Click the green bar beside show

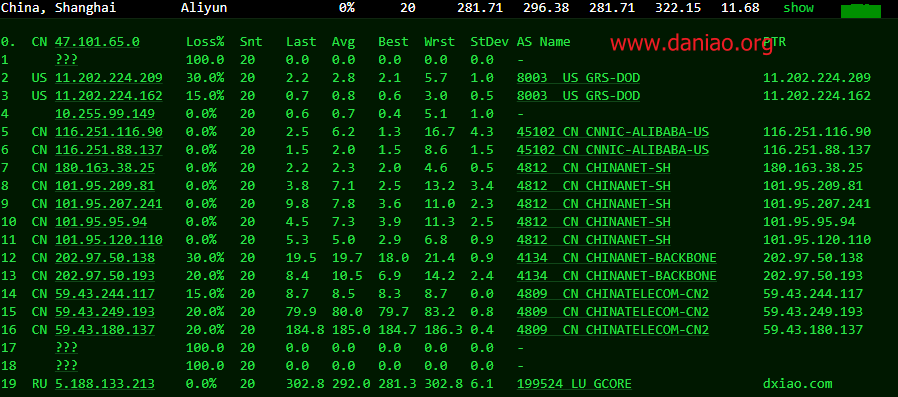point(860,10)
